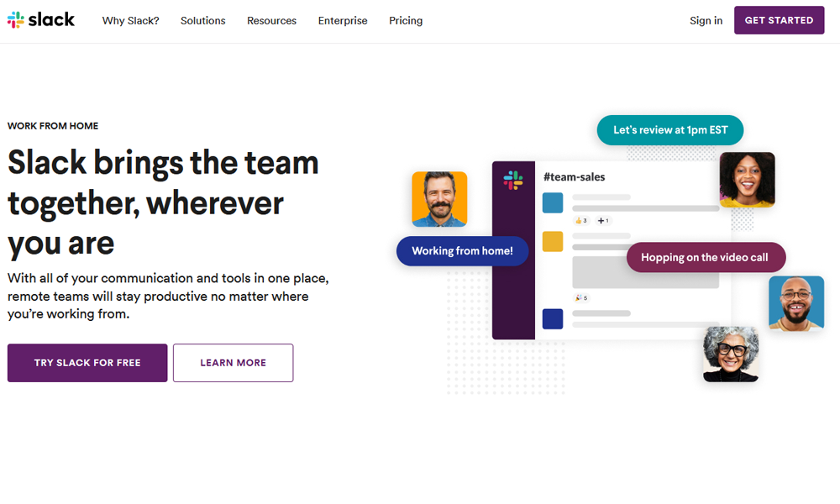This screenshot has height=504, width=840.
Task: Expand the Solutions dropdown
Action: (x=202, y=20)
